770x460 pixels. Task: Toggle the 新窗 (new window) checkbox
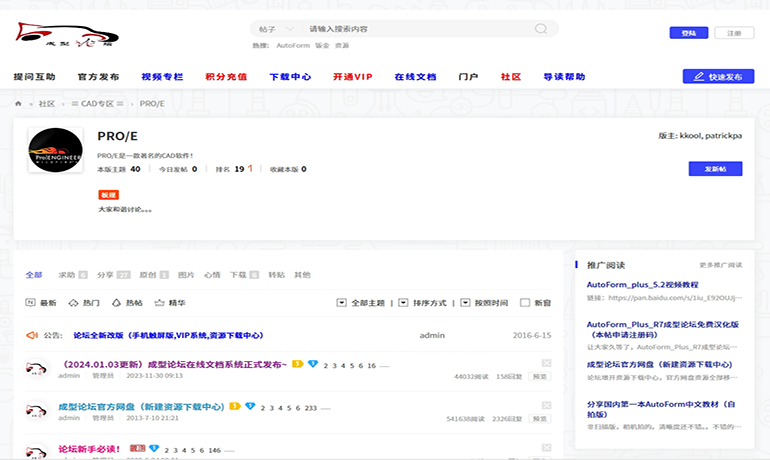click(525, 302)
